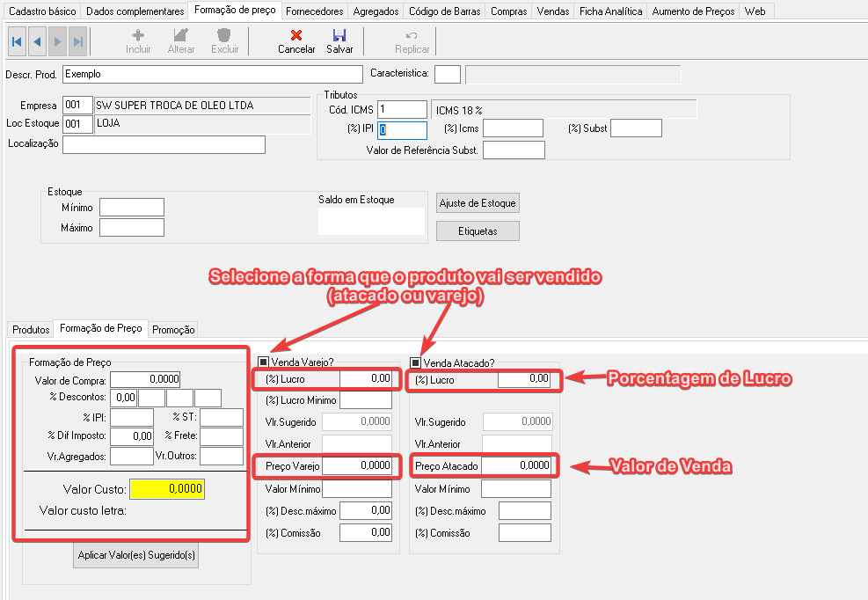Open the Fornecedores tab

click(x=313, y=11)
